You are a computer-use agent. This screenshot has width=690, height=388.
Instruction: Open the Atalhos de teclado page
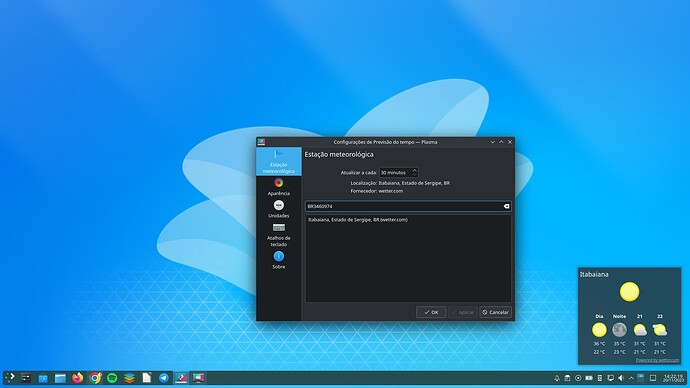(x=279, y=235)
